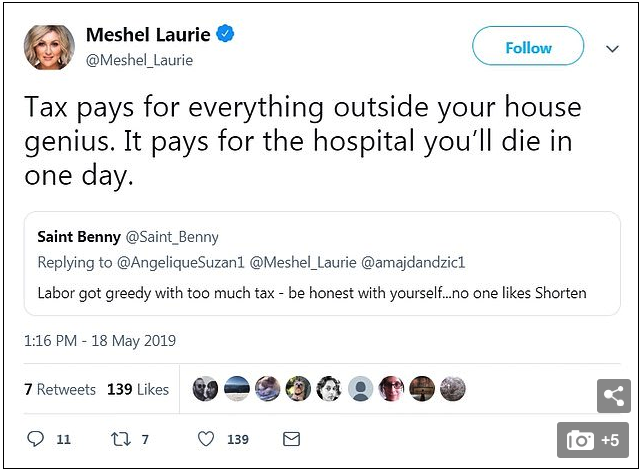
Task: Click the main tweet text
Action: (x=300, y=142)
